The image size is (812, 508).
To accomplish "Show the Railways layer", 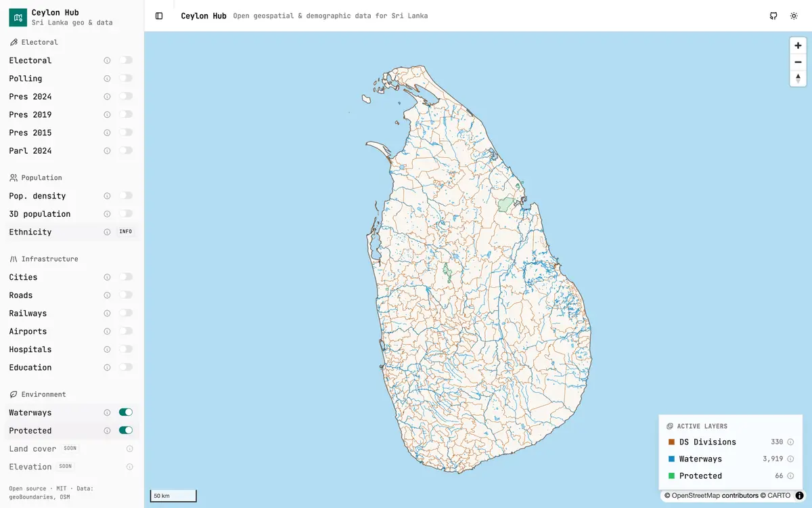I will (x=126, y=313).
